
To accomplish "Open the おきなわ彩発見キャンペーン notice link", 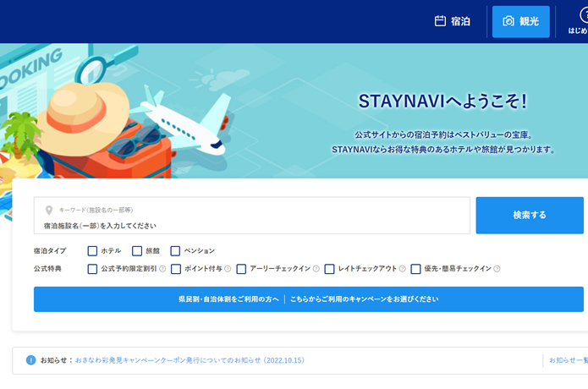I will [190, 360].
